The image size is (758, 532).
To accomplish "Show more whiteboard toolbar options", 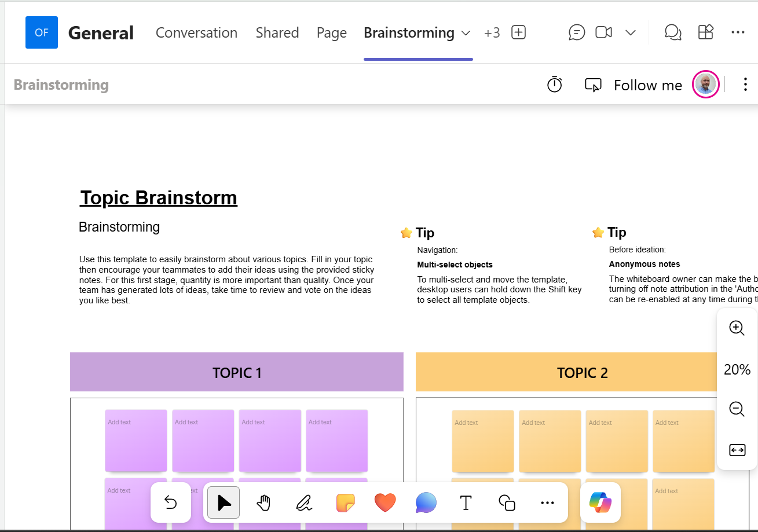I will (547, 502).
